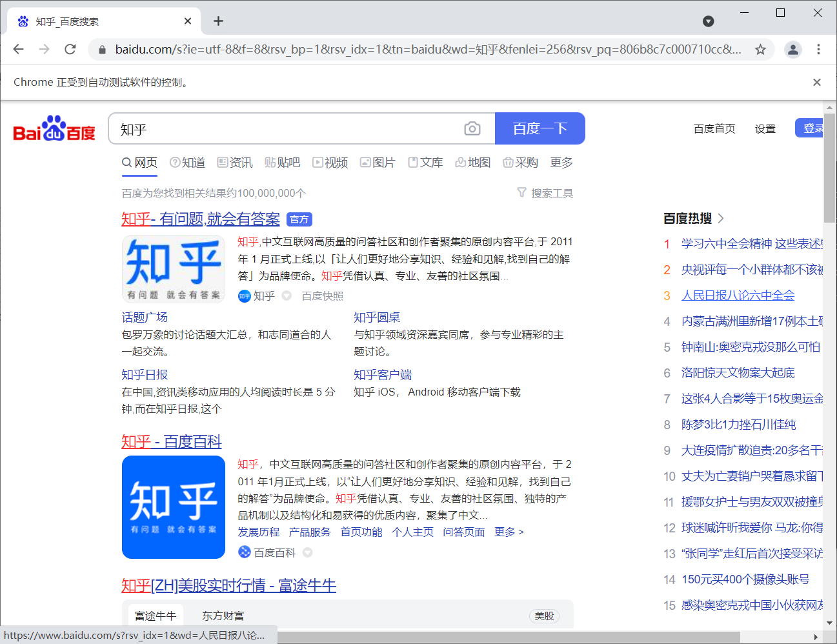Screen dimensions: 837x644
Task: Switch to the 资讯 tab
Action: coord(235,163)
